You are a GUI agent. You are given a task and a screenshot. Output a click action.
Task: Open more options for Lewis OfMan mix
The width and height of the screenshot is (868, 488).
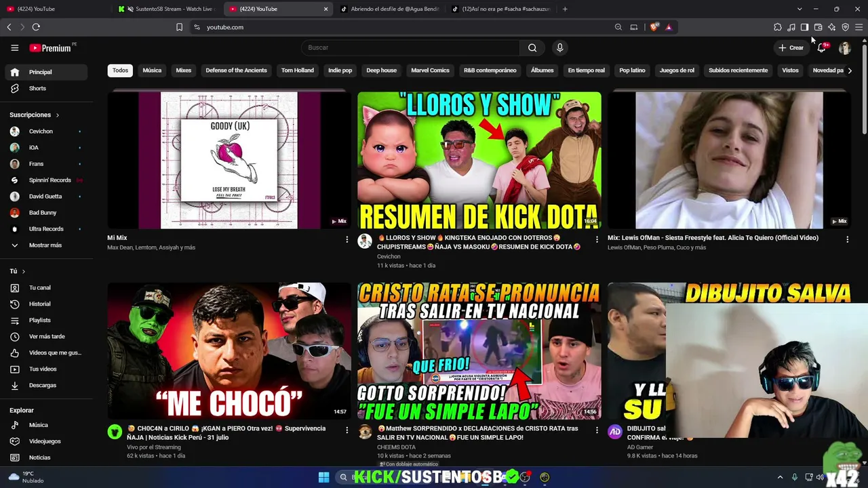click(847, 239)
